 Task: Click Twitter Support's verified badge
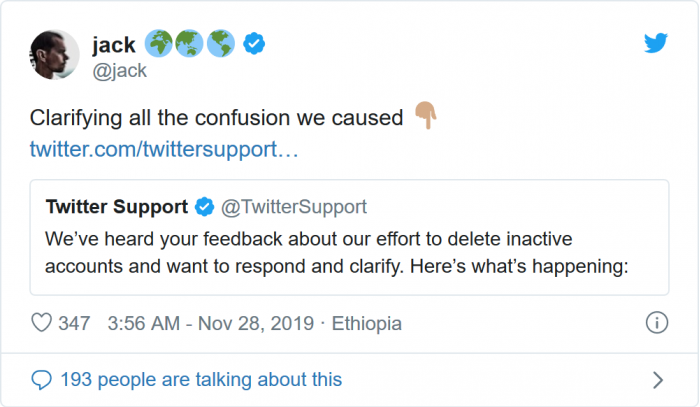pos(205,207)
